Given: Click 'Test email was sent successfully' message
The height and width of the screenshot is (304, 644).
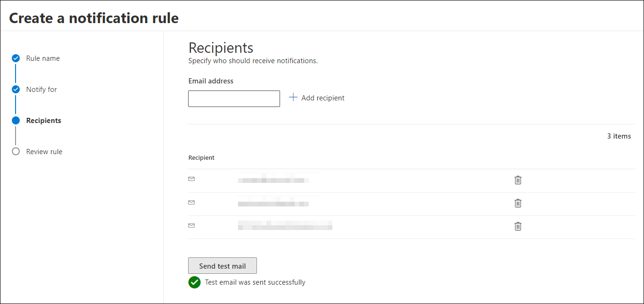Looking at the screenshot, I should coord(255,282).
